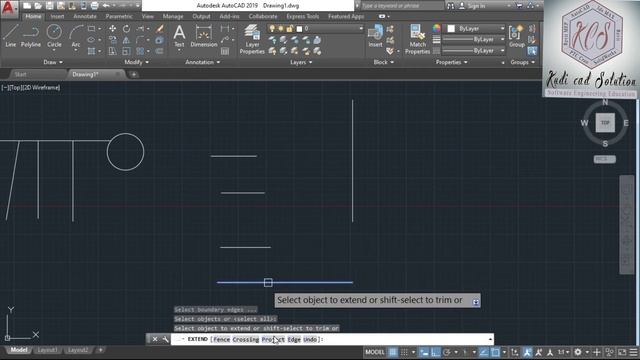Toggle annotation visibility icon in status bar
Screen dimensions: 640x360
[527, 352]
